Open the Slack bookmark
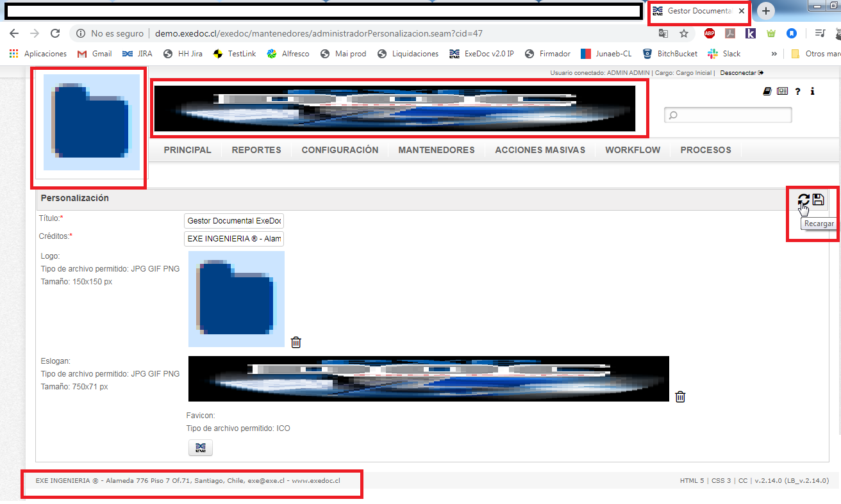Screen dimensions: 841x504 pos(724,54)
